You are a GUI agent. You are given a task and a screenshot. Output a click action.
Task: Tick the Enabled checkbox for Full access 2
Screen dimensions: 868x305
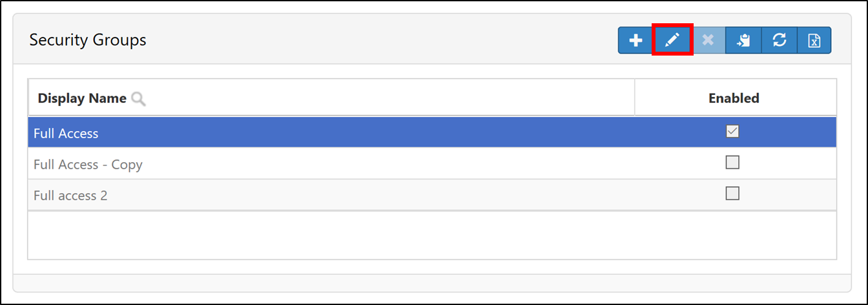coord(732,193)
